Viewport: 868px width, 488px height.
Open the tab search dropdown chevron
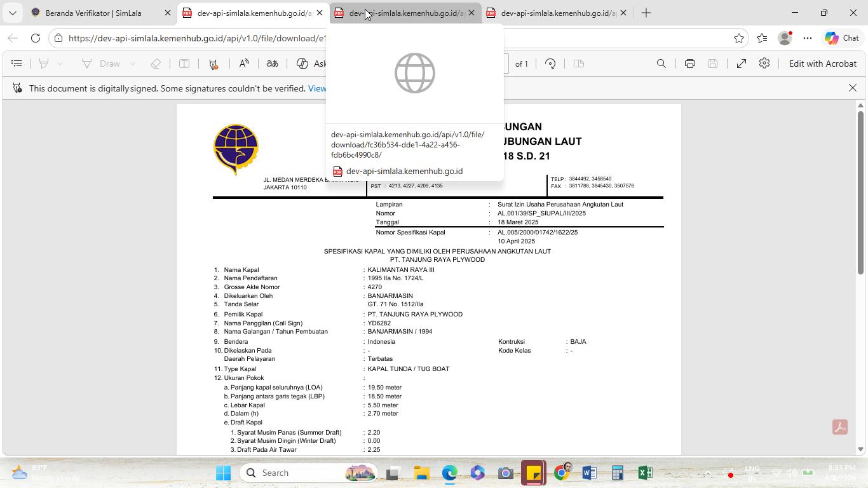tap(12, 13)
